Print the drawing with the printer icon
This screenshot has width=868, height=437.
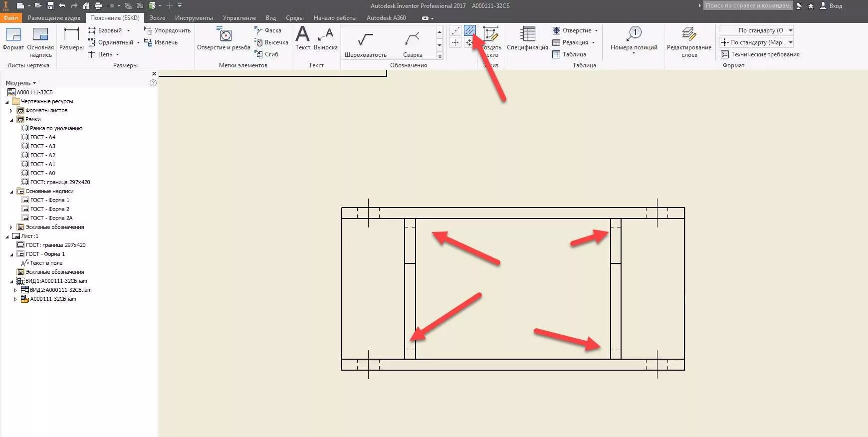coord(98,5)
